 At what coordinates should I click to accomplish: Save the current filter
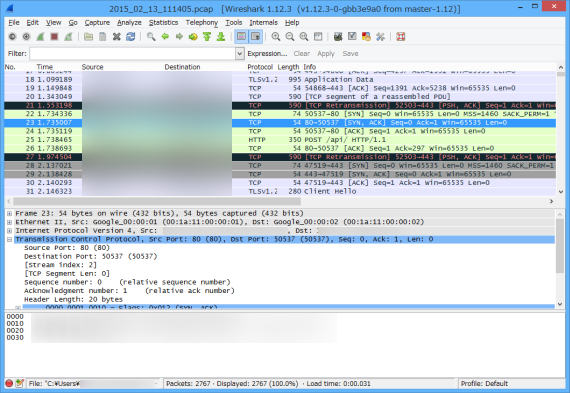coord(350,54)
